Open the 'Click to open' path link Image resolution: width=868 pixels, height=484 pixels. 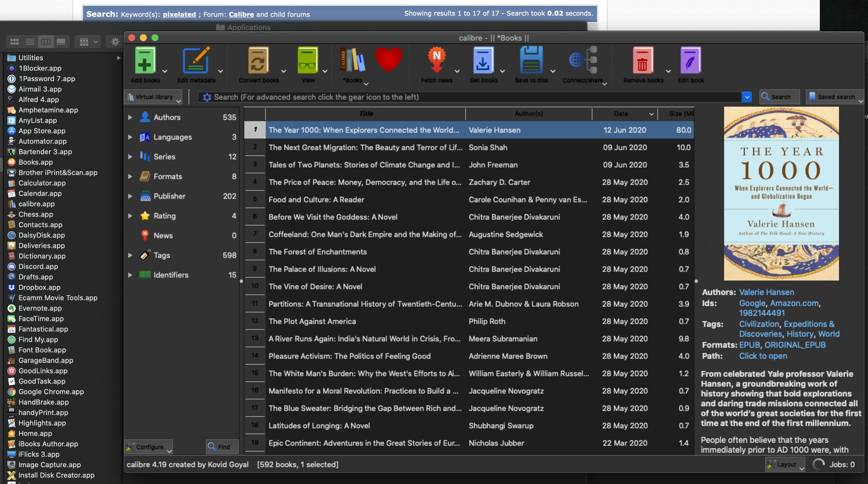[x=763, y=356]
